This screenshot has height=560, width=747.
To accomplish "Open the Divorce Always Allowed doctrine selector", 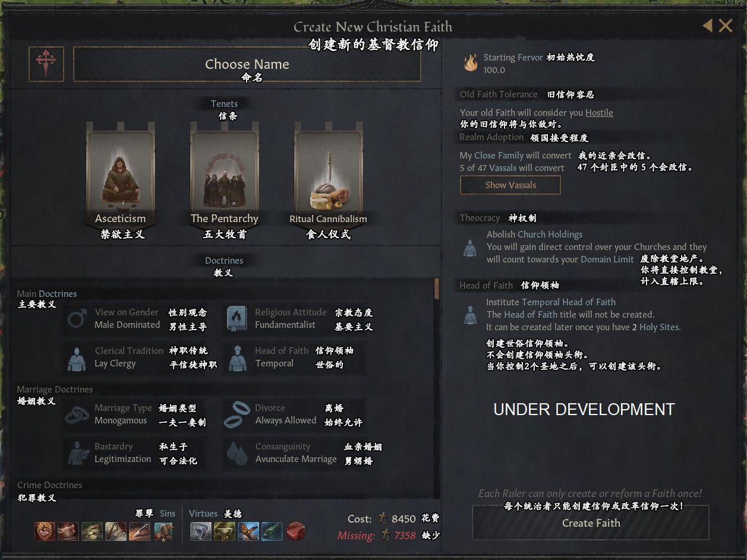I will 294,415.
